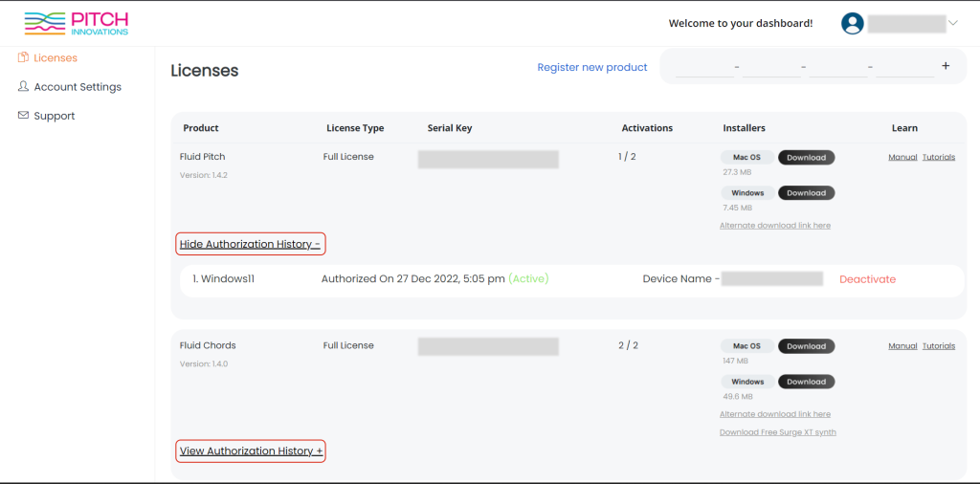The image size is (980, 484).
Task: Click the Activations column header
Action: [x=647, y=128]
